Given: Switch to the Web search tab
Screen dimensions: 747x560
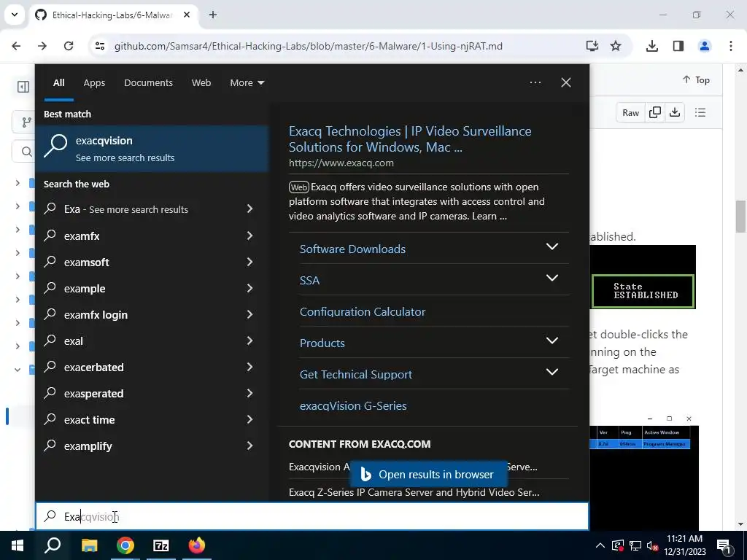Looking at the screenshot, I should [201, 82].
